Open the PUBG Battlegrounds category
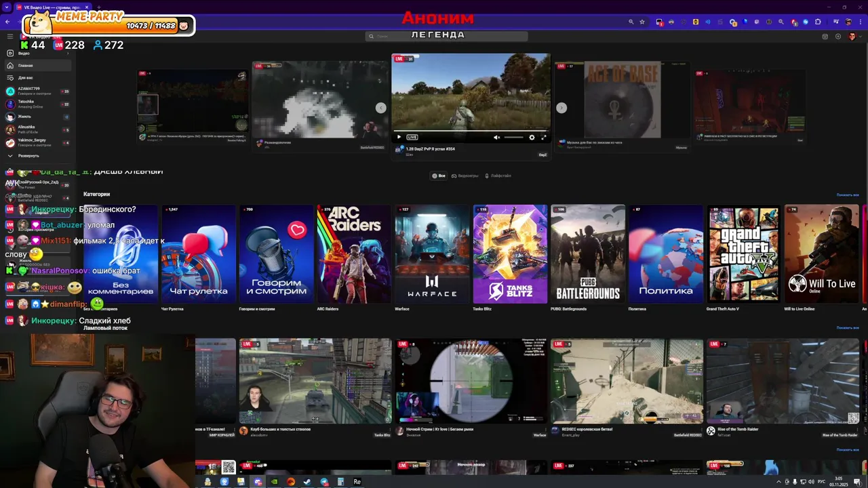The width and height of the screenshot is (868, 488). 588,254
